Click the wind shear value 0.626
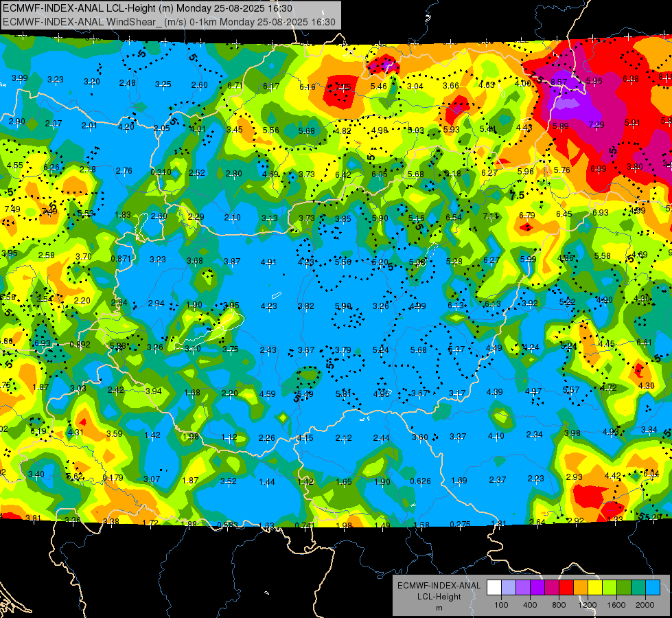This screenshot has height=618, width=672. [x=420, y=481]
